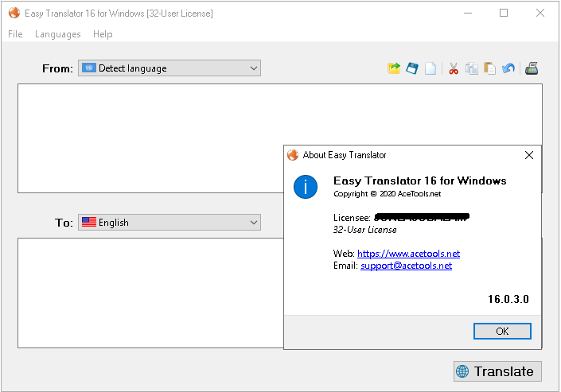Click OK in the About dialog

pyautogui.click(x=502, y=332)
